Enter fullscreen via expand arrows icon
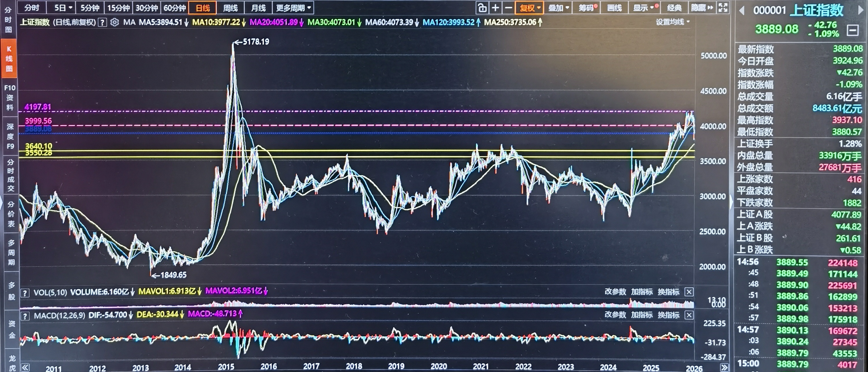Image resolution: width=868 pixels, height=372 pixels. pos(723,8)
